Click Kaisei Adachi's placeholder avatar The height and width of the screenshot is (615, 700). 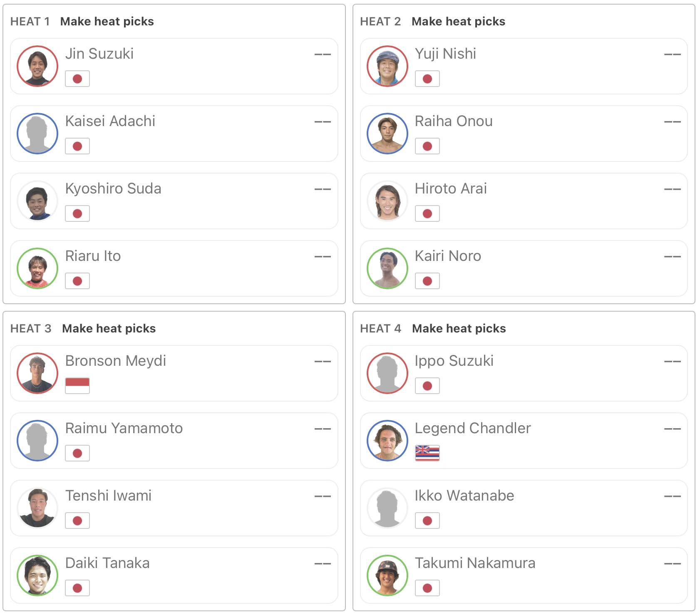[x=37, y=134]
